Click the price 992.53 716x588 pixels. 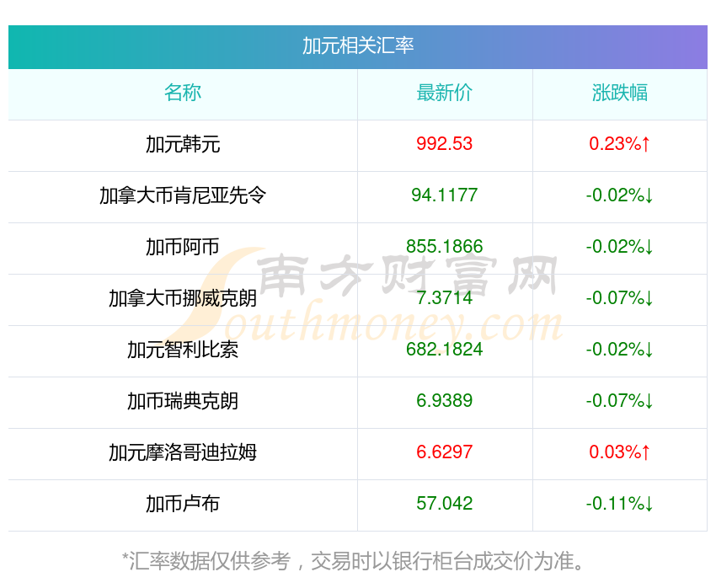point(444,144)
